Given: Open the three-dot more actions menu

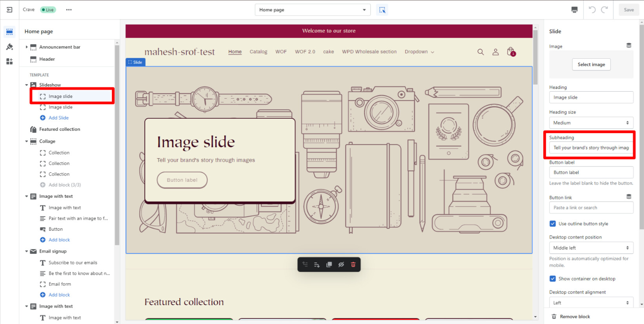Looking at the screenshot, I should [x=69, y=10].
